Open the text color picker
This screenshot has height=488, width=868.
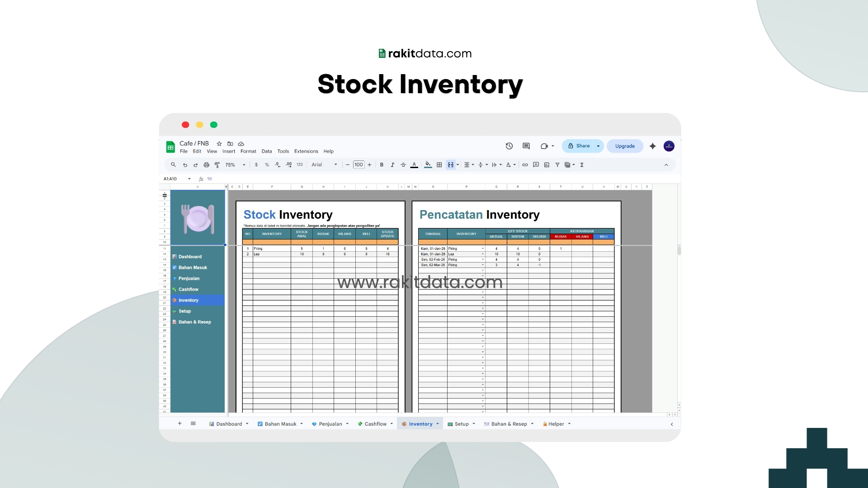(x=414, y=165)
